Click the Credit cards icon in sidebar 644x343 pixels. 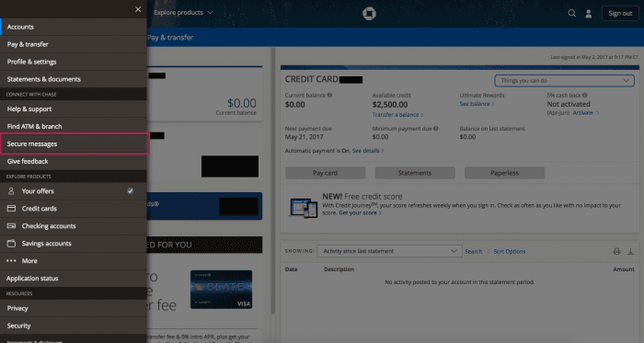(11, 209)
